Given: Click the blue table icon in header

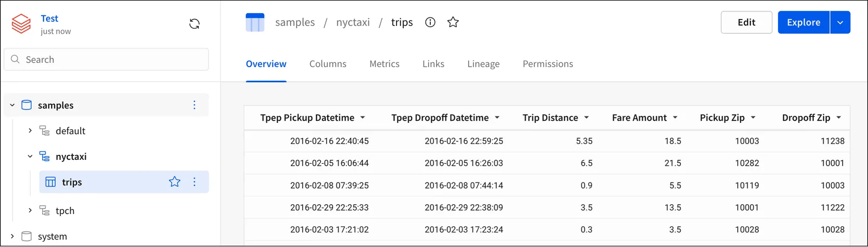Looking at the screenshot, I should tap(255, 22).
